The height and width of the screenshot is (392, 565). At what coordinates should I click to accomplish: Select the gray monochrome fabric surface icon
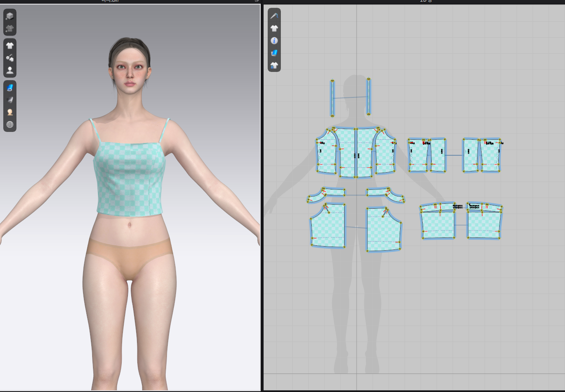click(x=10, y=100)
